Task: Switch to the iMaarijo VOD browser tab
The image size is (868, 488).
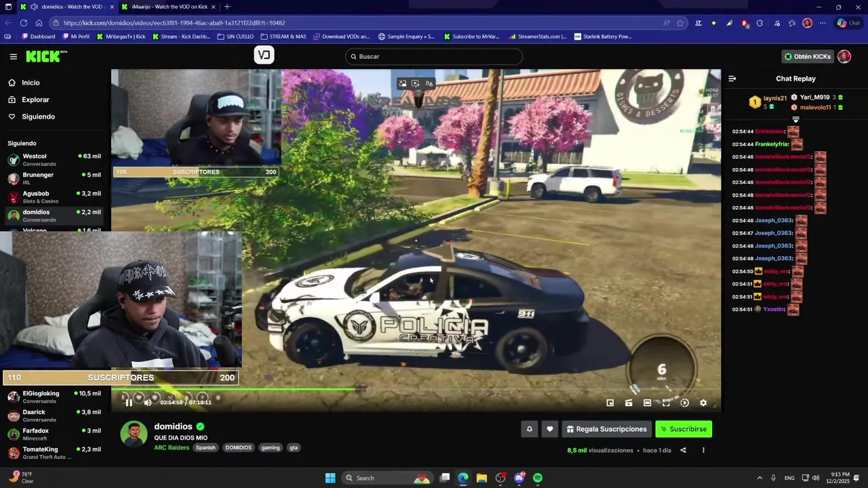Action: pos(169,7)
